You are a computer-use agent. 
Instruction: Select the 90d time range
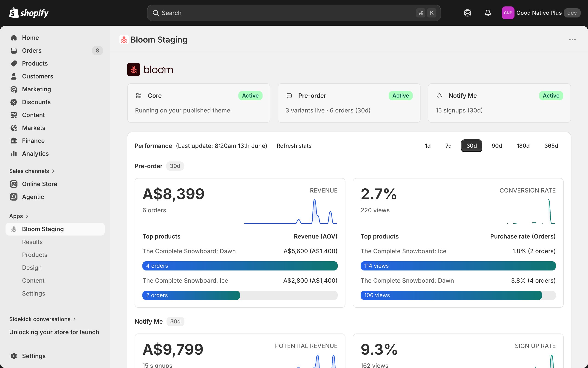[x=497, y=146]
